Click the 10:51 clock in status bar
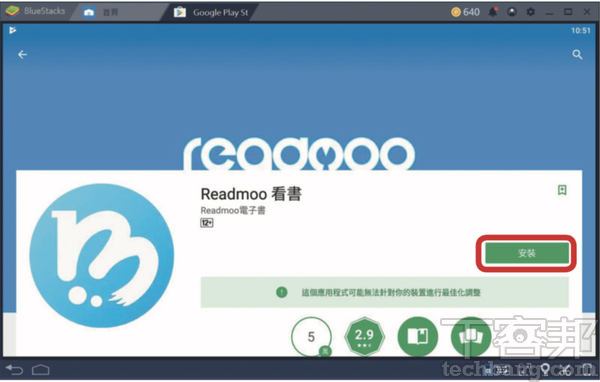This screenshot has width=600, height=382. (581, 31)
